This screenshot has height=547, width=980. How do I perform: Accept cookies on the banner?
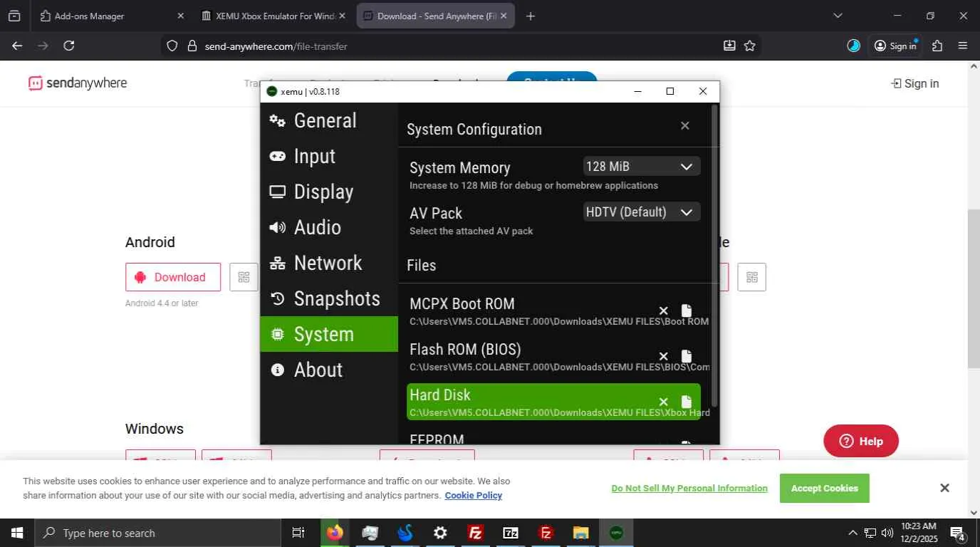click(825, 488)
